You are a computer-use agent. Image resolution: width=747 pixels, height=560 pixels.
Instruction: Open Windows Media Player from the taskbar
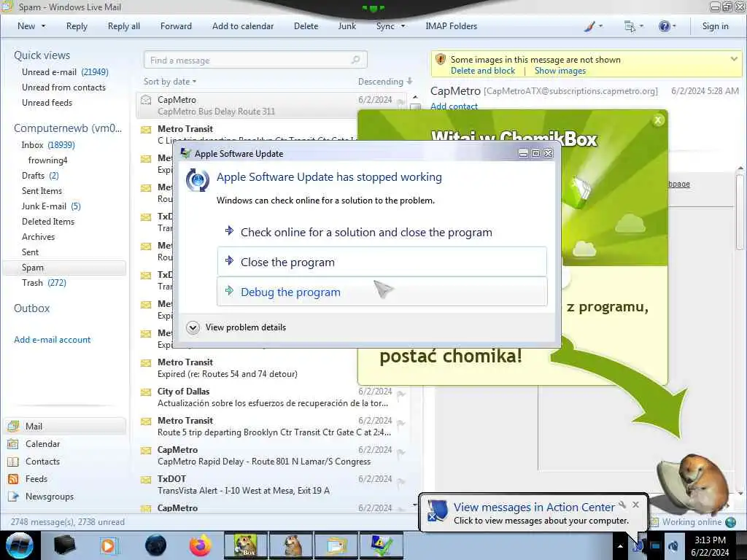click(108, 545)
